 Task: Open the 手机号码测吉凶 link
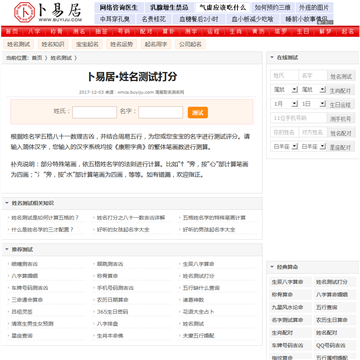[115, 288]
